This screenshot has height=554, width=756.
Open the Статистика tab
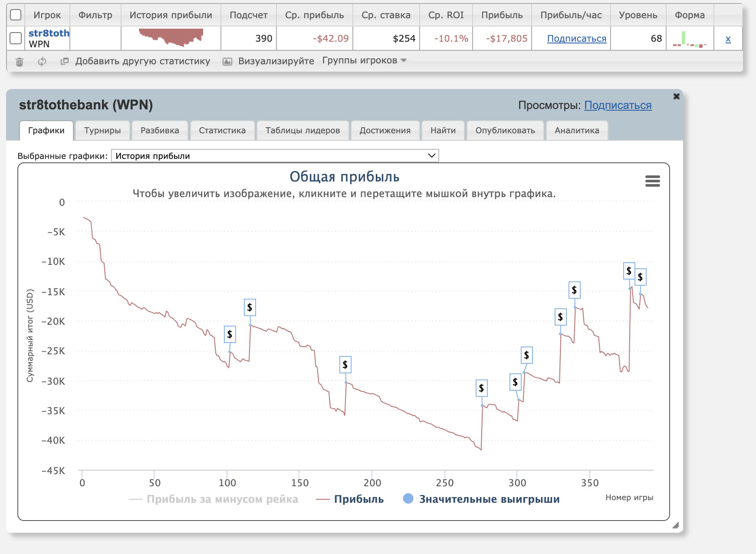(x=222, y=131)
